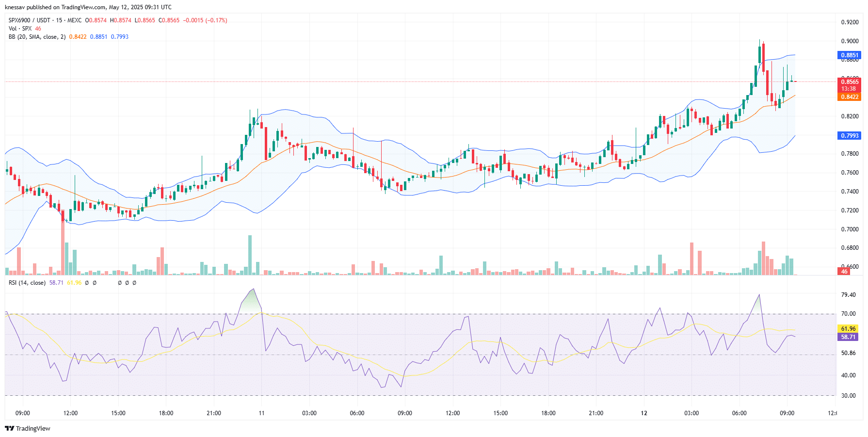Viewport: 868px width, 437px height.
Task: Click the yellow RSI MA value 61.96 in legend
Action: click(74, 283)
